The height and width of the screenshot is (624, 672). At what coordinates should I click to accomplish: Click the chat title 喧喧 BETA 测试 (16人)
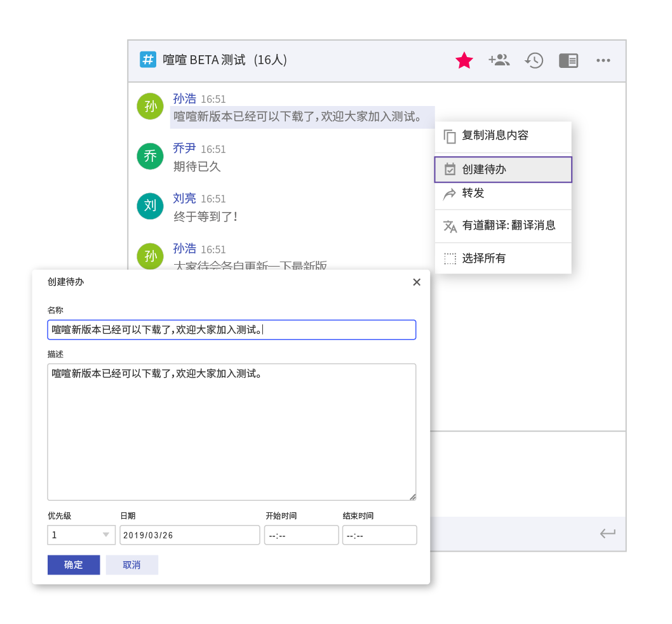pyautogui.click(x=225, y=60)
